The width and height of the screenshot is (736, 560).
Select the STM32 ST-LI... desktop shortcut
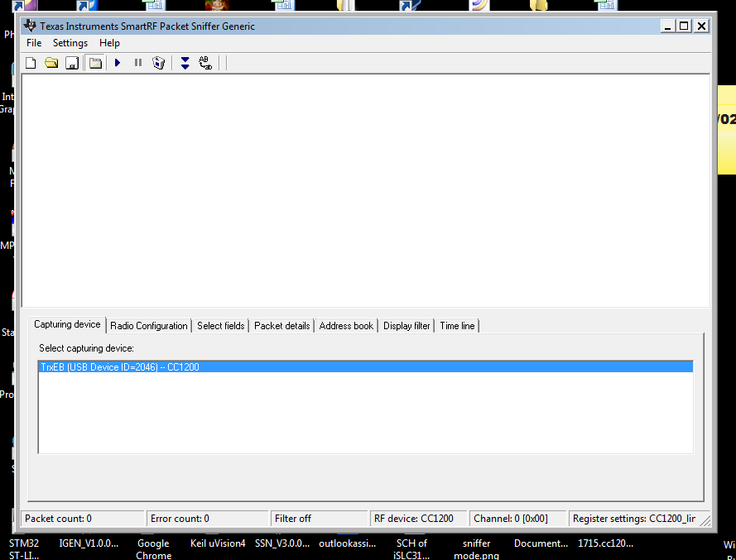[24, 548]
